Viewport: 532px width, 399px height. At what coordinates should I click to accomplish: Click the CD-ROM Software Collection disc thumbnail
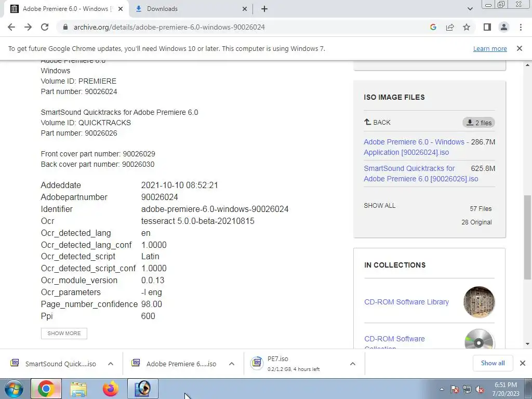pos(478,339)
